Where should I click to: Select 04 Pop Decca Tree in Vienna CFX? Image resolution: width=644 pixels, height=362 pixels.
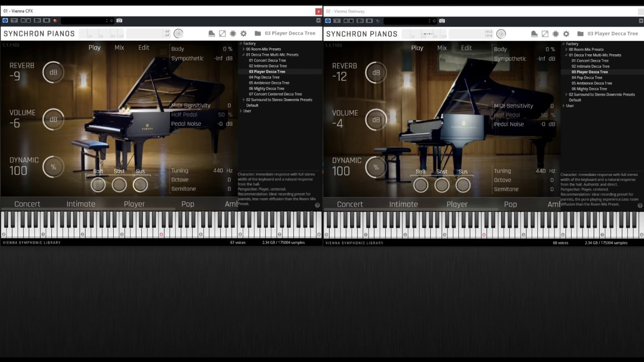tap(264, 77)
